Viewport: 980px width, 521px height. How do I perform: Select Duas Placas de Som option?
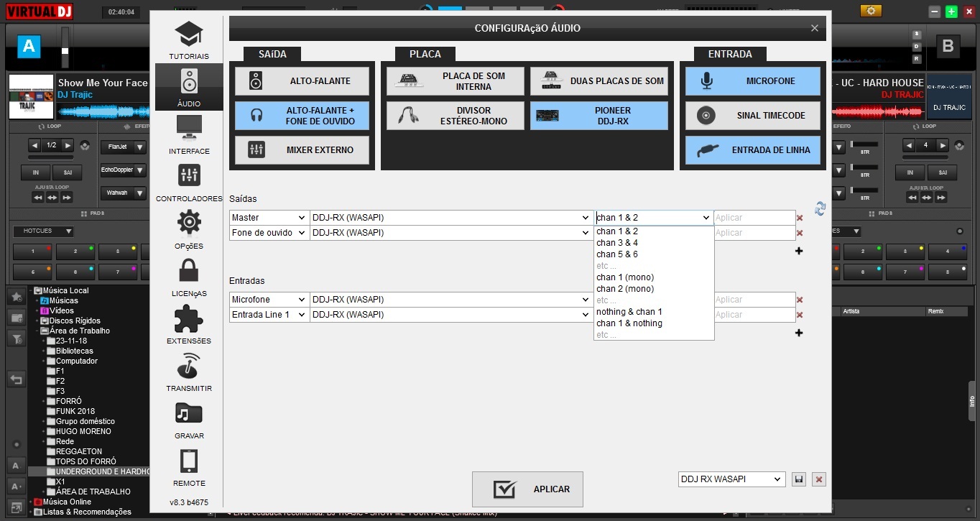599,81
